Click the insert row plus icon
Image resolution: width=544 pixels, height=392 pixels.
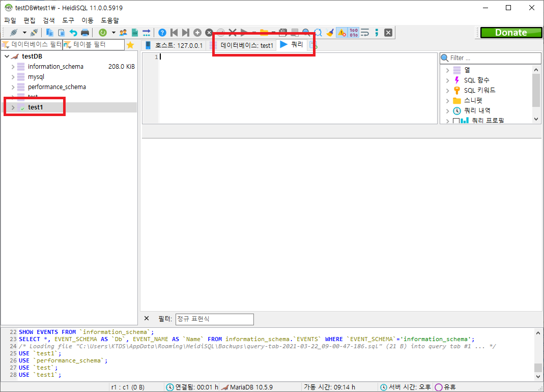[197, 33]
